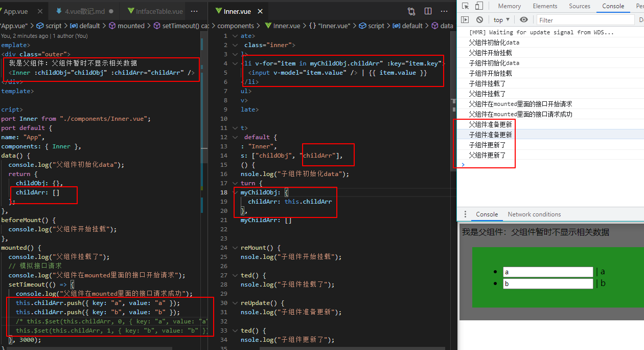Open the Network conditions drawer tab
This screenshot has width=644, height=350.
click(x=534, y=214)
